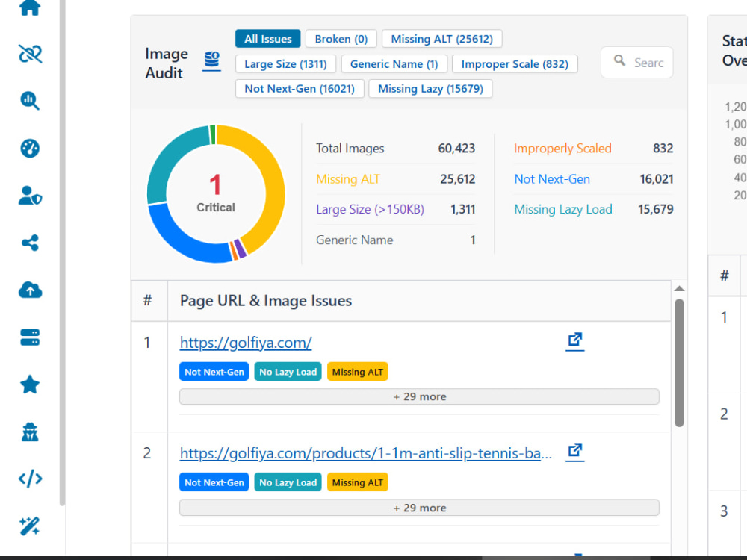Open the https://golfiya.com/ link
This screenshot has height=560, width=747.
246,343
